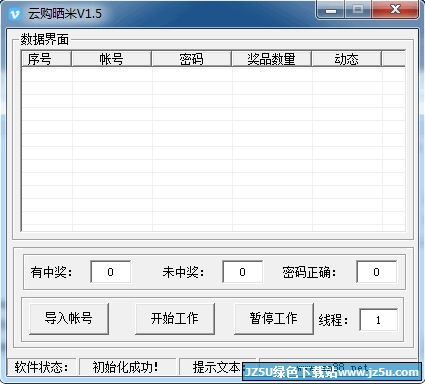The width and height of the screenshot is (425, 384).
Task: Pause with the 暂停工作 button
Action: tap(274, 319)
